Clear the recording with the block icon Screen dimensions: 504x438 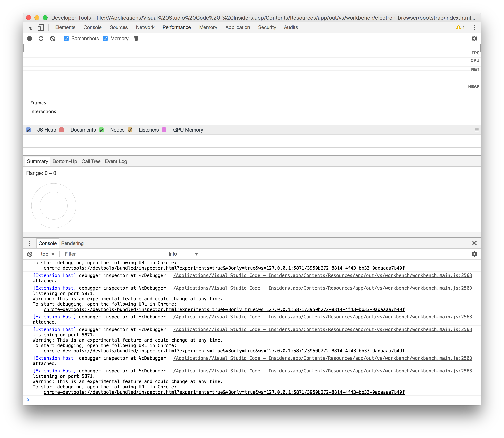[x=52, y=38]
